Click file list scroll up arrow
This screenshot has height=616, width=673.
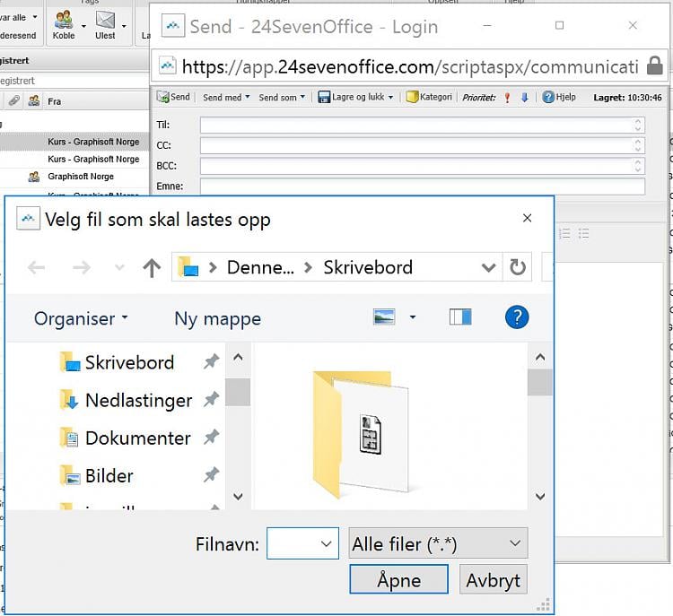pos(540,357)
